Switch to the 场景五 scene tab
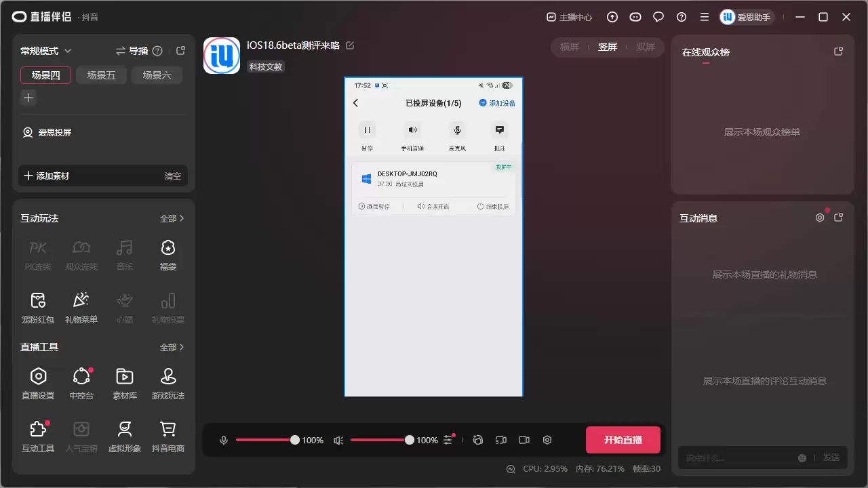Screen dimensions: 868x488 (101, 75)
